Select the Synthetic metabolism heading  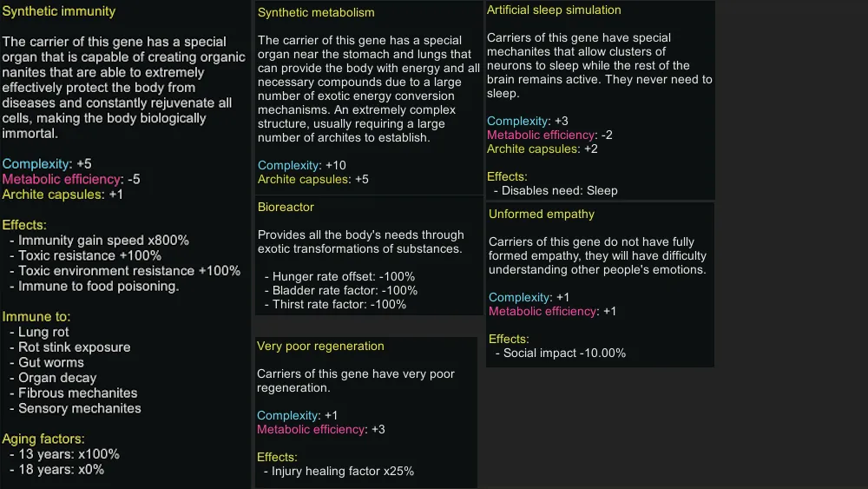pos(316,13)
